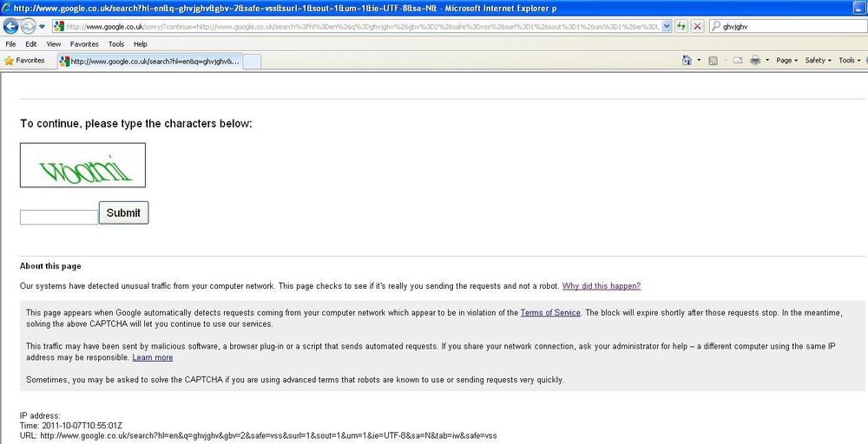This screenshot has width=868, height=444.
Task: Click the green CAPTCHA image
Action: pos(83,166)
